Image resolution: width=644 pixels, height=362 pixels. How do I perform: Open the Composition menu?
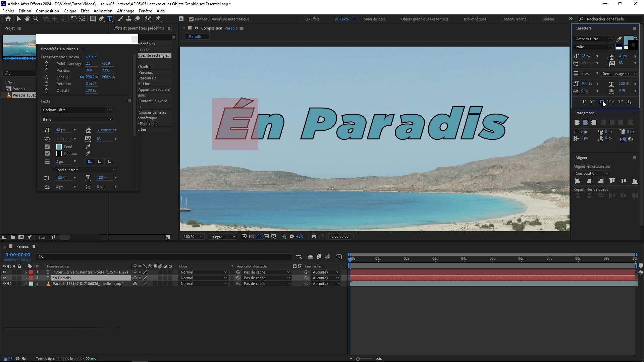pyautogui.click(x=47, y=11)
